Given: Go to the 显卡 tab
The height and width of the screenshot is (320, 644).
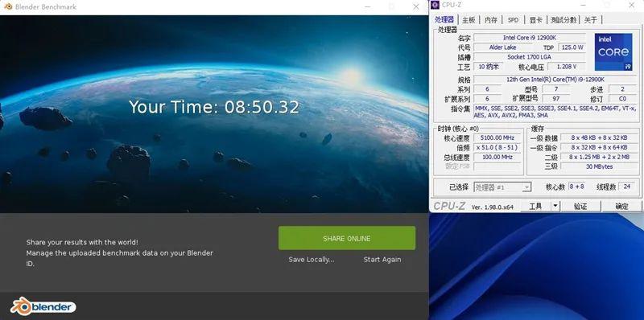Looking at the screenshot, I should [535, 19].
